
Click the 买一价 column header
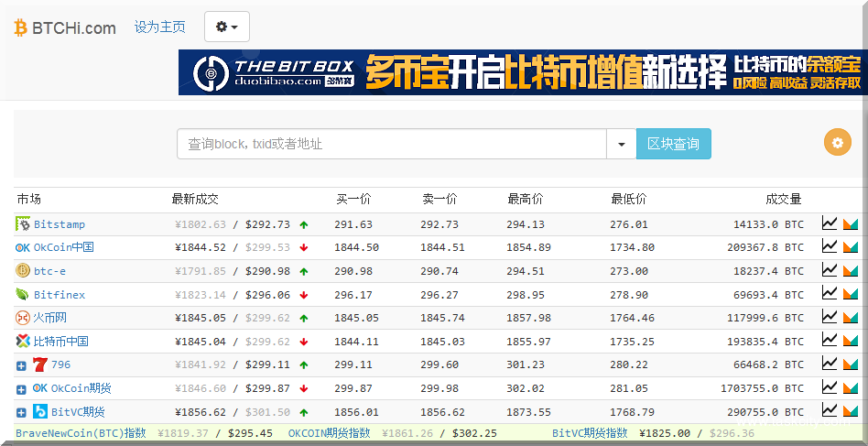(353, 200)
